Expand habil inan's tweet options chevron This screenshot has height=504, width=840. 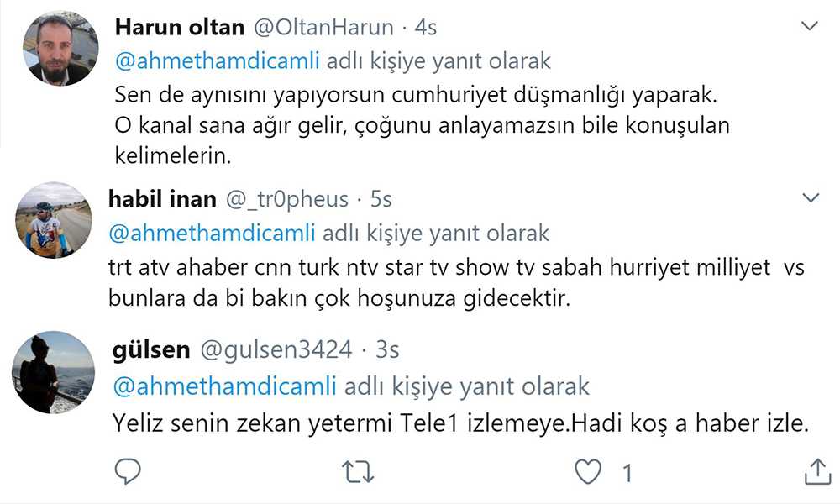810,198
